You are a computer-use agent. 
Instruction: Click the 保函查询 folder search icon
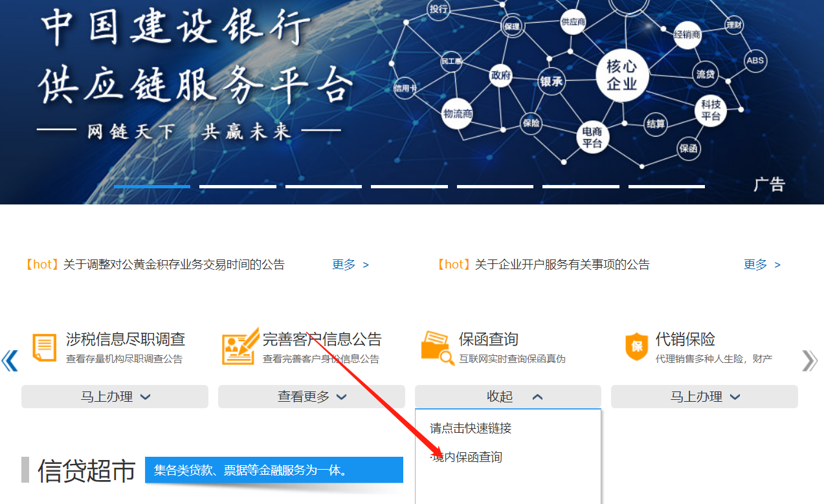click(437, 348)
